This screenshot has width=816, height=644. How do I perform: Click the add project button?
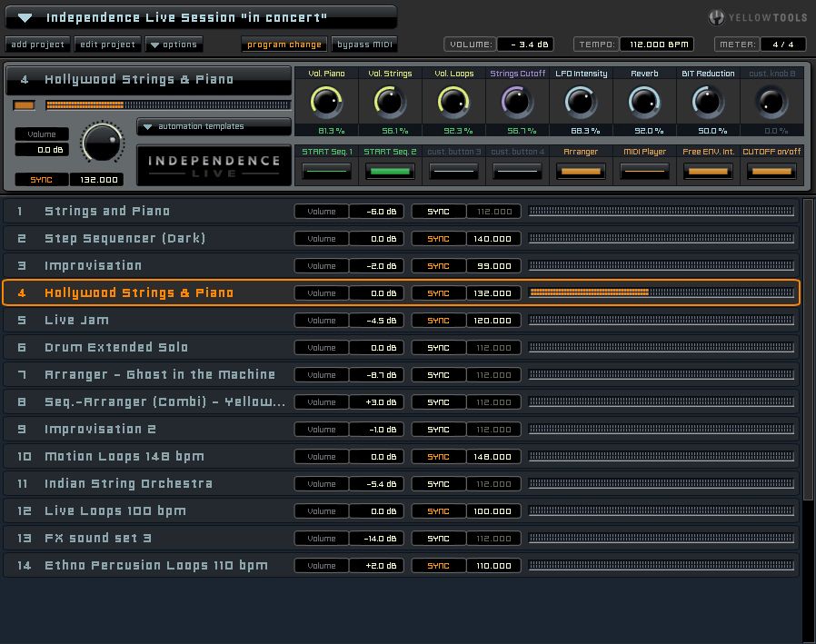pos(37,45)
